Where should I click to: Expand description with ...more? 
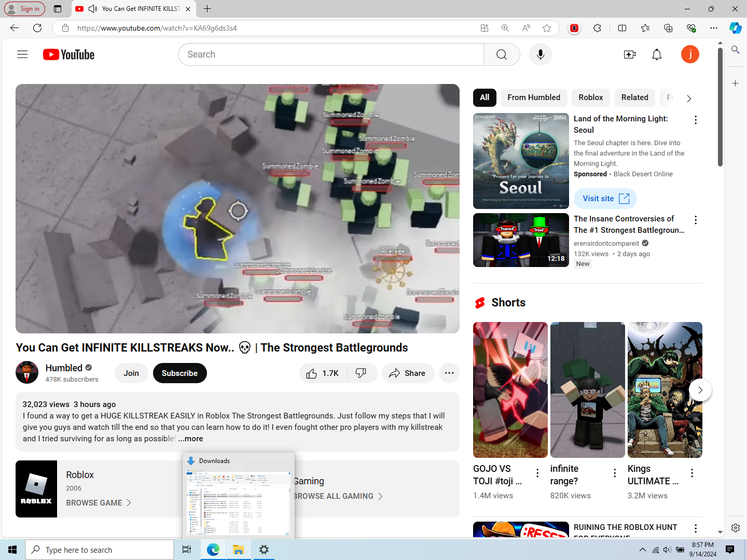coord(191,439)
